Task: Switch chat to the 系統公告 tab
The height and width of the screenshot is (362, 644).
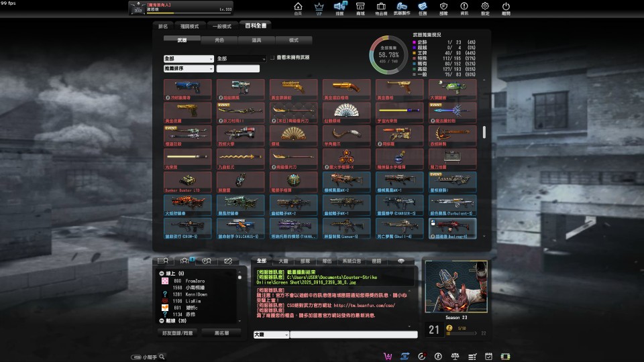Action: pyautogui.click(x=352, y=261)
